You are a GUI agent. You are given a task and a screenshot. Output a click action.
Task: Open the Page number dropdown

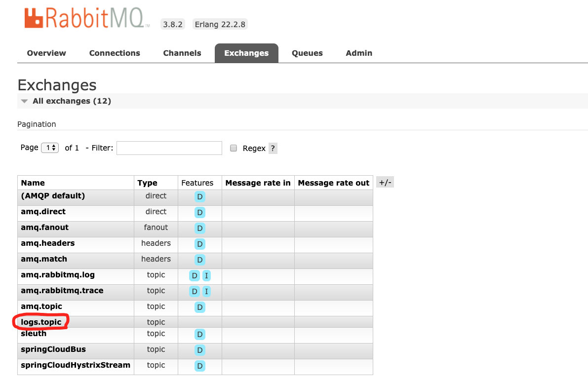(50, 148)
